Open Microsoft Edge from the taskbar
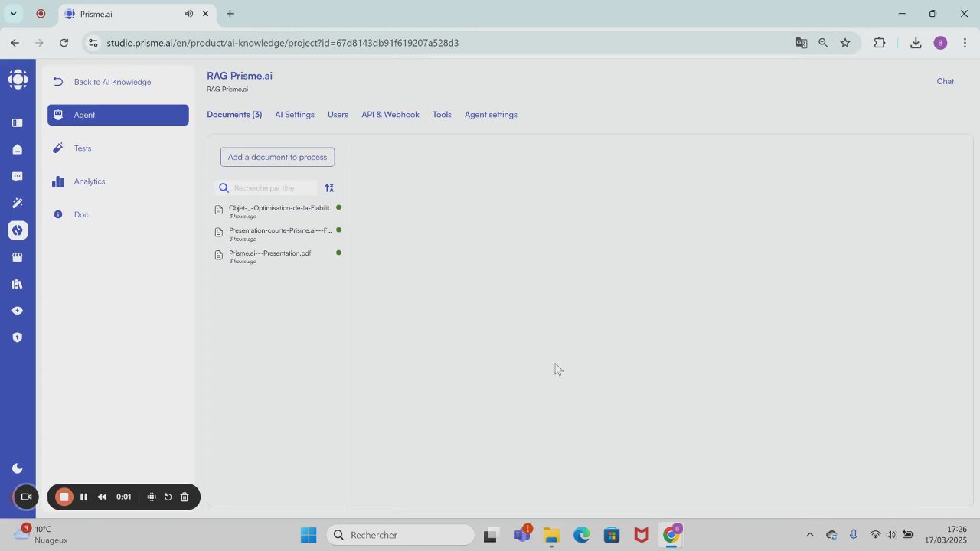Screen dimensions: 980x551 582,535
